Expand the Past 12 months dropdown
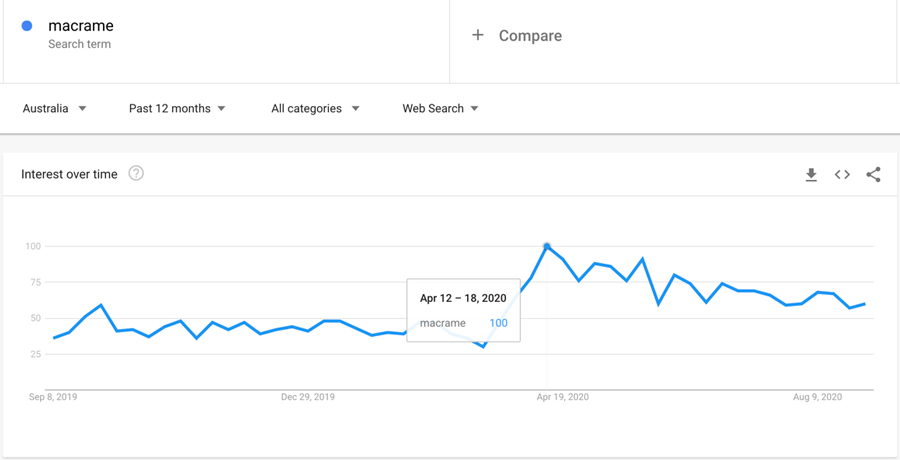 click(177, 108)
